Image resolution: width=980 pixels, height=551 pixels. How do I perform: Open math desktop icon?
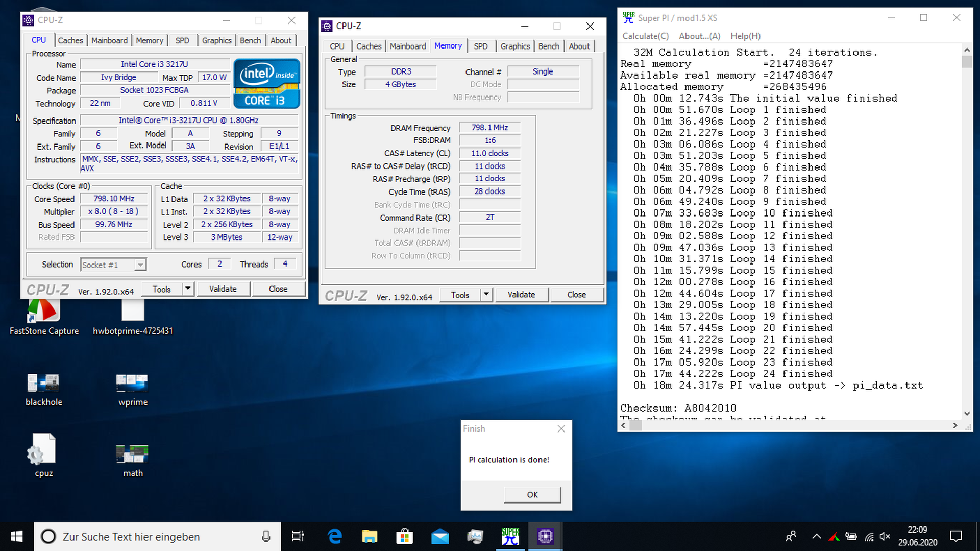(x=133, y=460)
